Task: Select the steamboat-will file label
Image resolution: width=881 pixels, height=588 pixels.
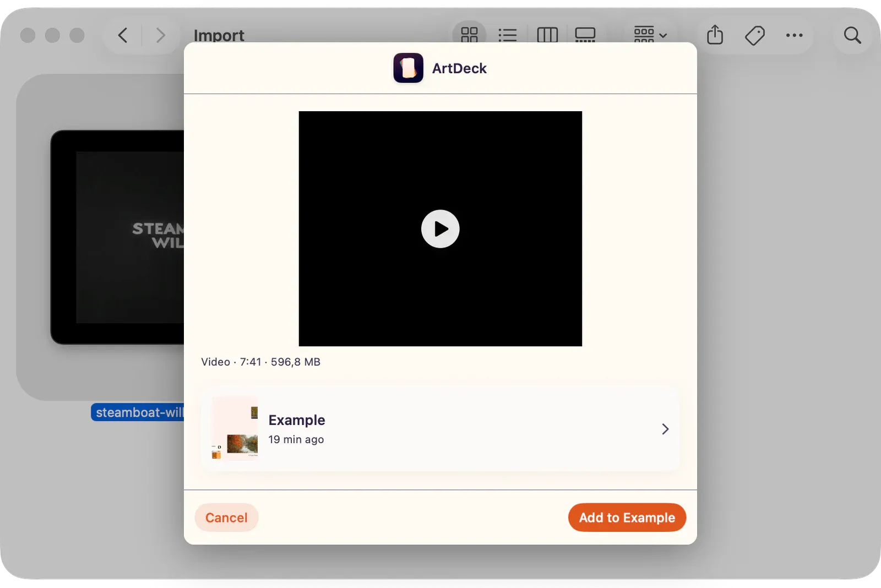Action: [138, 412]
